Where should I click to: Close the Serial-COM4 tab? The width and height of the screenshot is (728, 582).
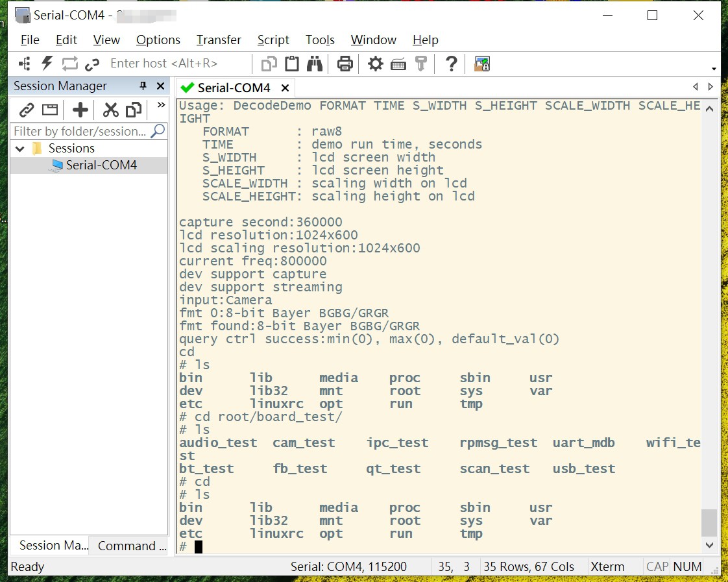point(285,88)
